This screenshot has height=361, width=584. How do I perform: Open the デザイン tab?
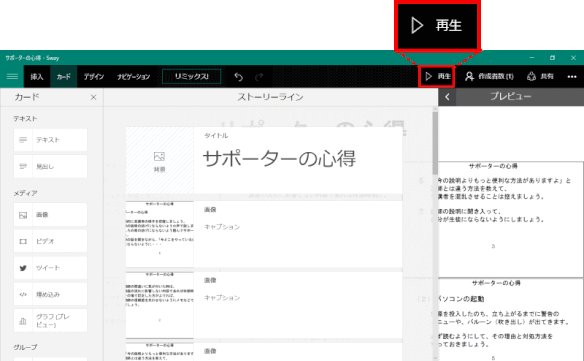point(93,77)
